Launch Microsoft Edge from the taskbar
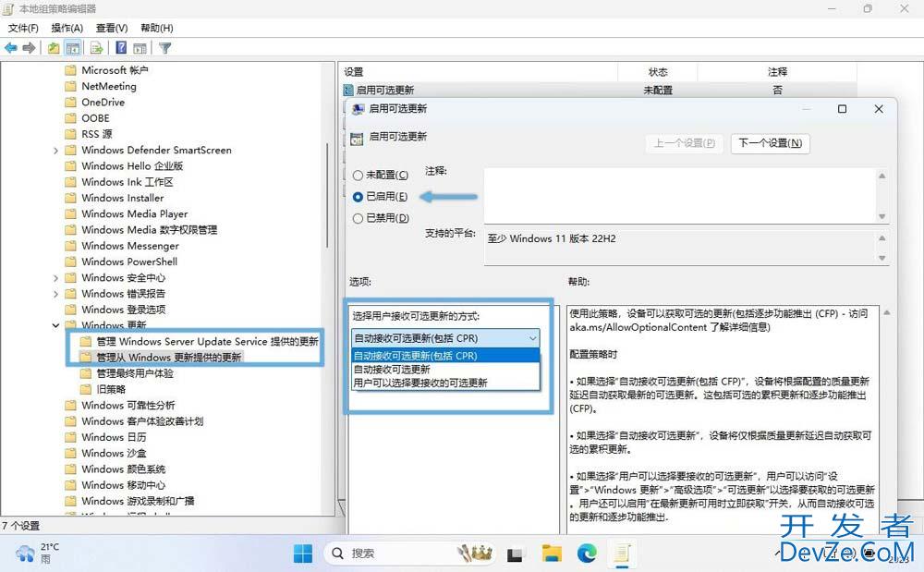924x572 pixels. pos(587,554)
